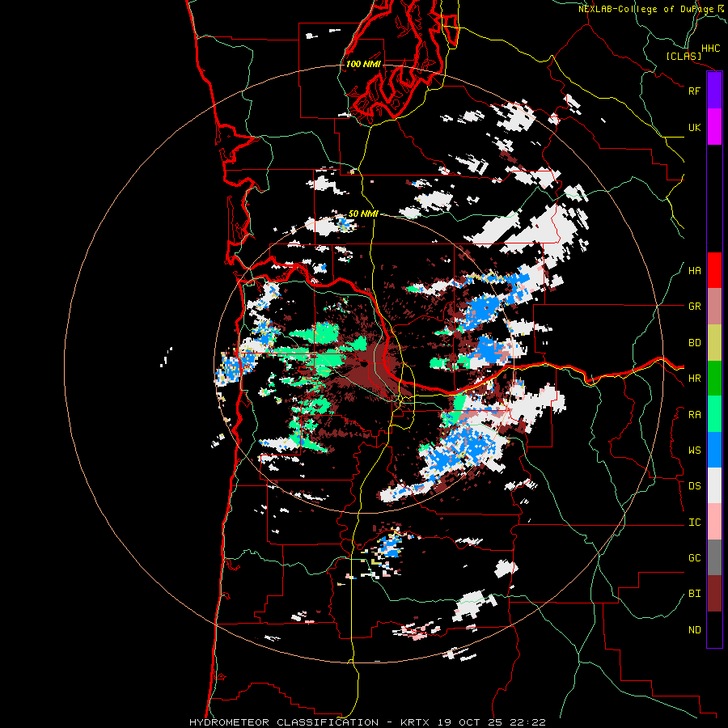728x728 pixels.
Task: Click the 'UK' legend label
Action: [694, 127]
